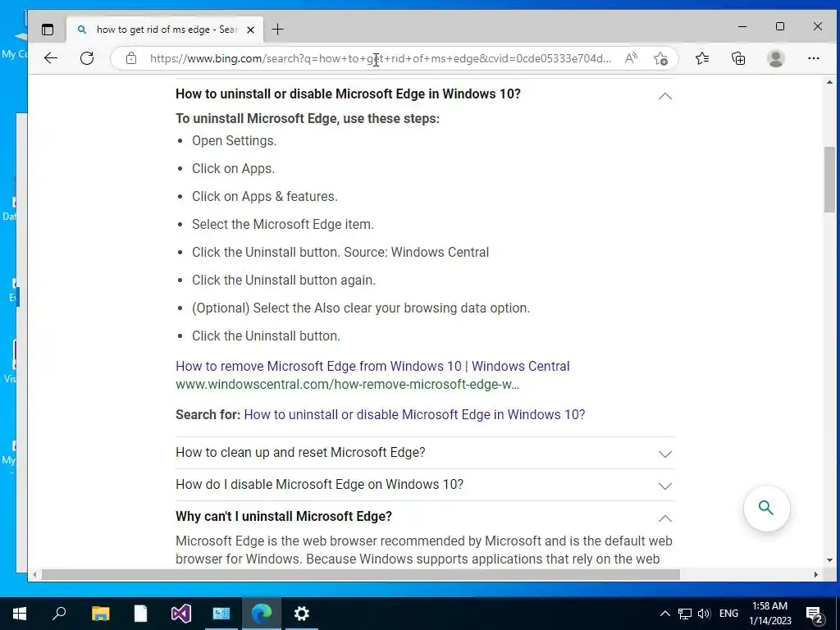The width and height of the screenshot is (840, 630).
Task: Go back using the back arrow
Action: point(51,58)
